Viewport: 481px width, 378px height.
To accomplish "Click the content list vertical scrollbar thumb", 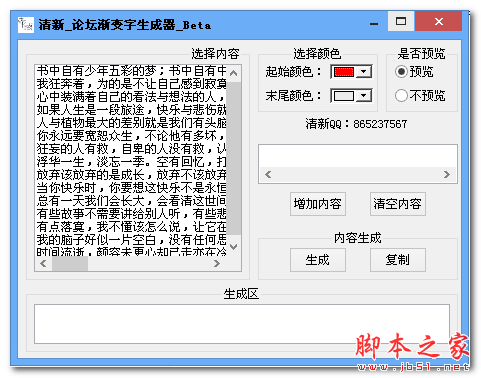I will [x=234, y=158].
